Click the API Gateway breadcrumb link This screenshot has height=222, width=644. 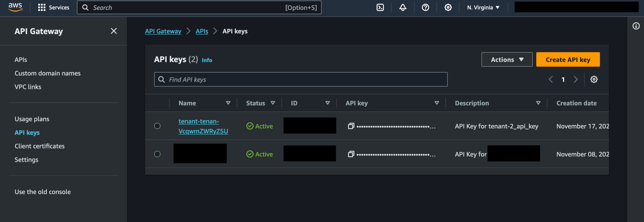(163, 31)
